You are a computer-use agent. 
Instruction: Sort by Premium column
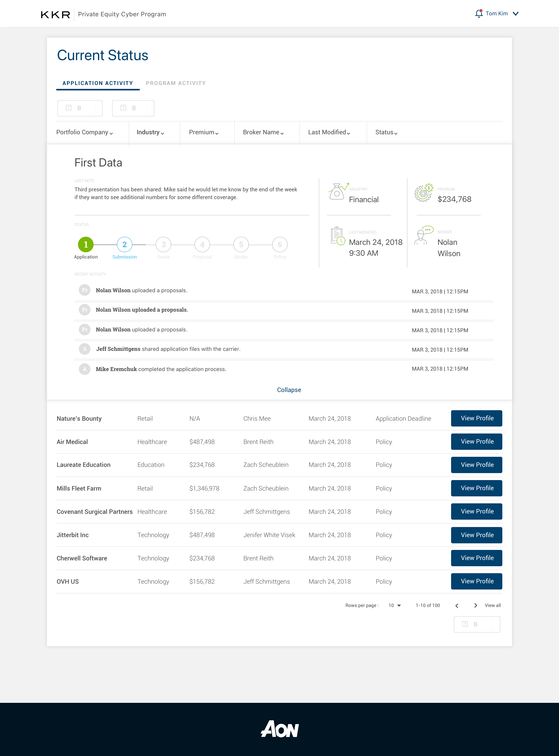[204, 132]
